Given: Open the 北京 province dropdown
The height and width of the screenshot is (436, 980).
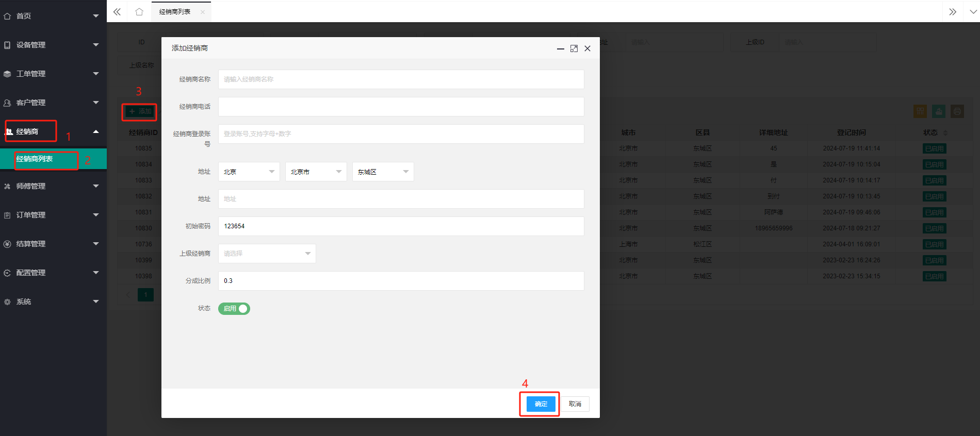Looking at the screenshot, I should point(249,172).
